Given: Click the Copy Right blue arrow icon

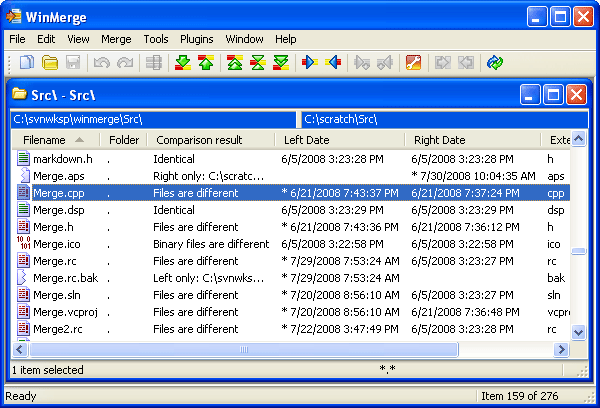Looking at the screenshot, I should (309, 63).
